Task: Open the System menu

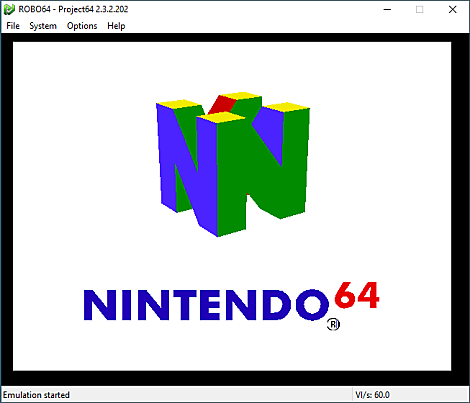Action: (43, 26)
